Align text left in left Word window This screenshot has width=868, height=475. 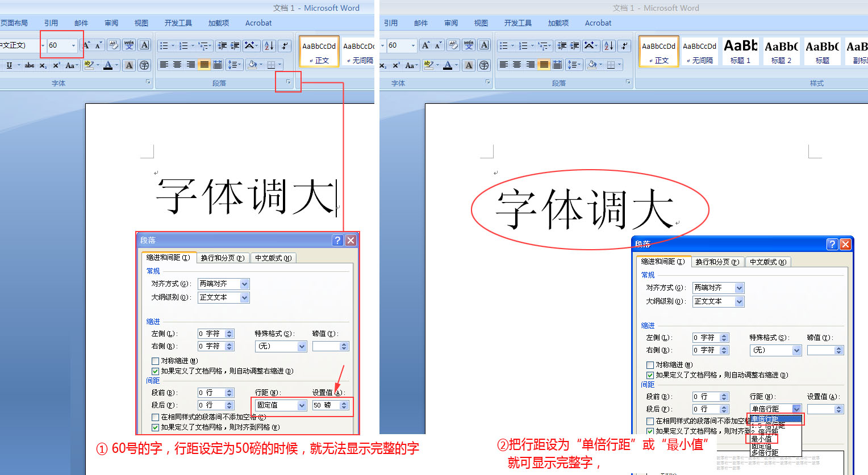tap(164, 65)
